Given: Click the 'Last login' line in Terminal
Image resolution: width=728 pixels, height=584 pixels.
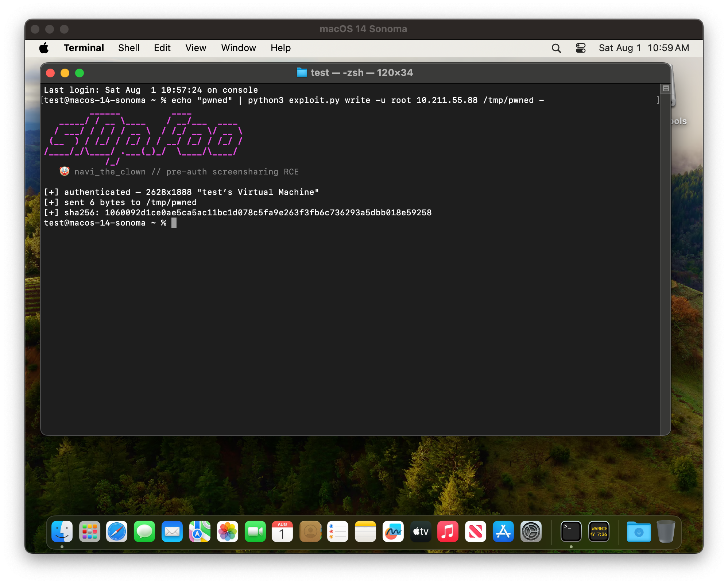Looking at the screenshot, I should [151, 90].
